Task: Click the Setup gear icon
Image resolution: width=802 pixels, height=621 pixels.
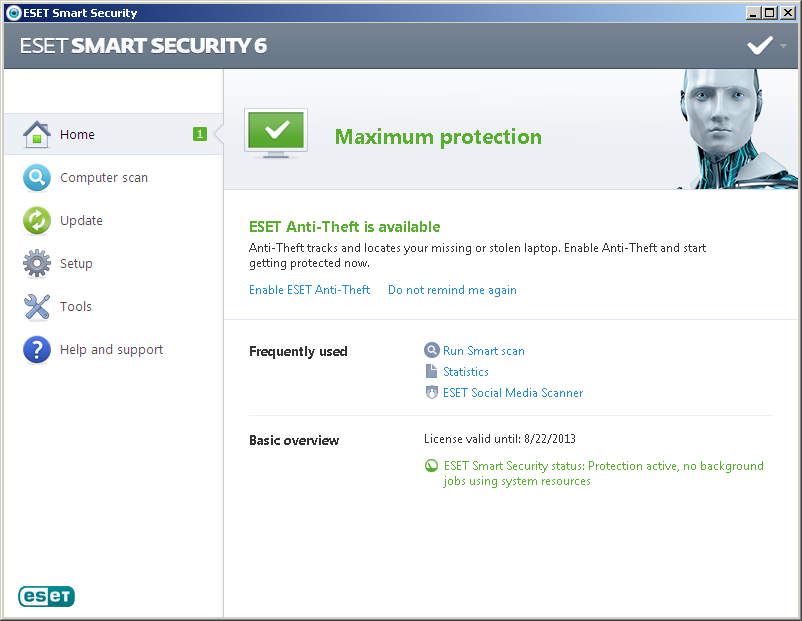Action: point(37,264)
